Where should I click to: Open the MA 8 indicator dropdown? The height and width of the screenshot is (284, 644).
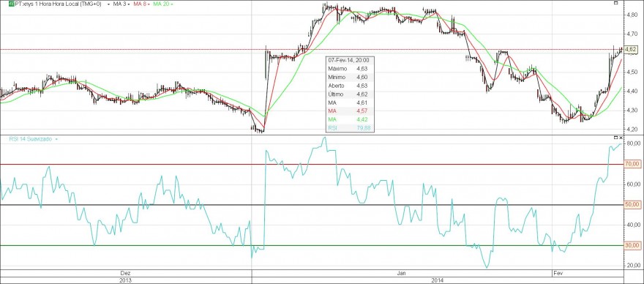point(149,4)
